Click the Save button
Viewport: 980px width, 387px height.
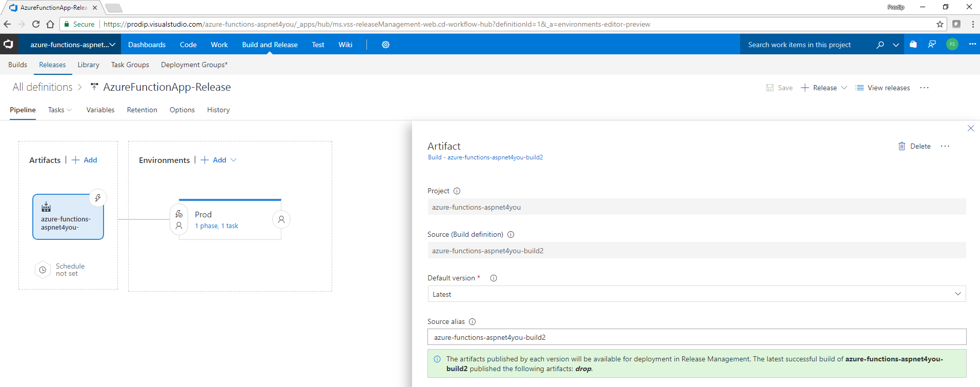click(779, 88)
